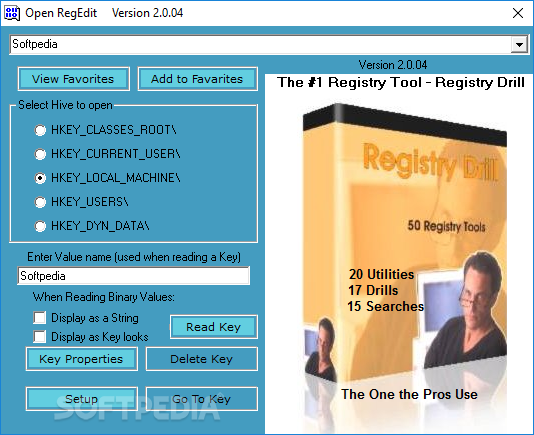Enable Display as a String checkbox
The height and width of the screenshot is (435, 534).
(x=40, y=317)
